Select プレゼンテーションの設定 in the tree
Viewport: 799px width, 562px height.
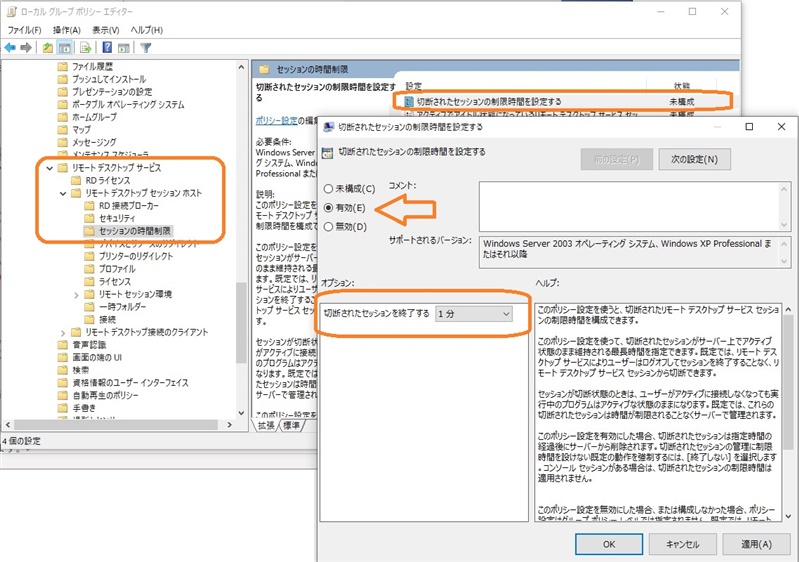click(112, 92)
